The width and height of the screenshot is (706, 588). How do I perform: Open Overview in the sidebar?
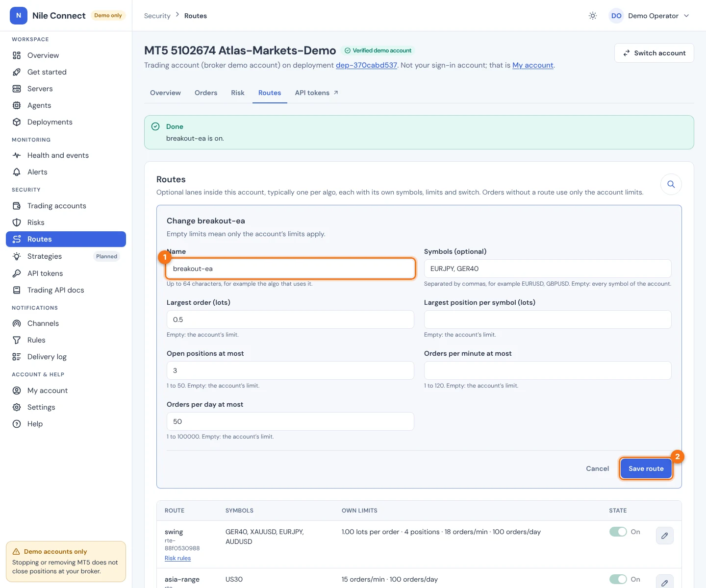coord(66,55)
